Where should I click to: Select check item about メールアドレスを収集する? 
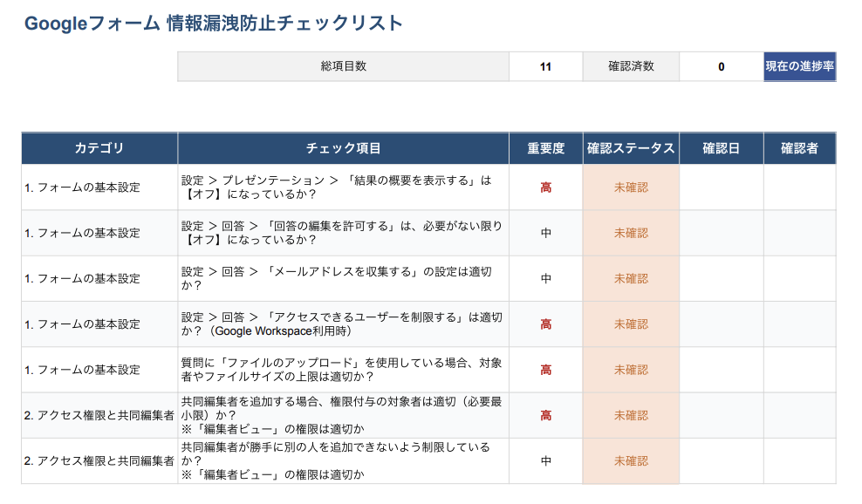point(343,279)
